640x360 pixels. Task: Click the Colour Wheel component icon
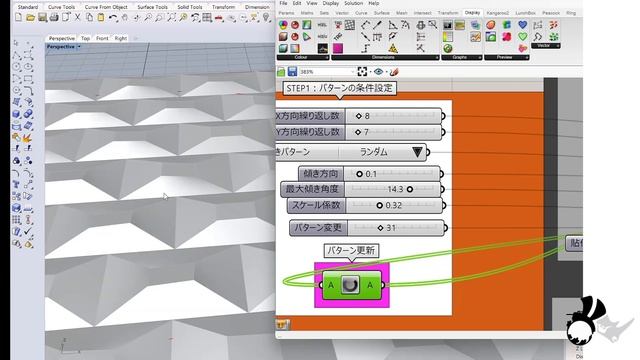[283, 25]
